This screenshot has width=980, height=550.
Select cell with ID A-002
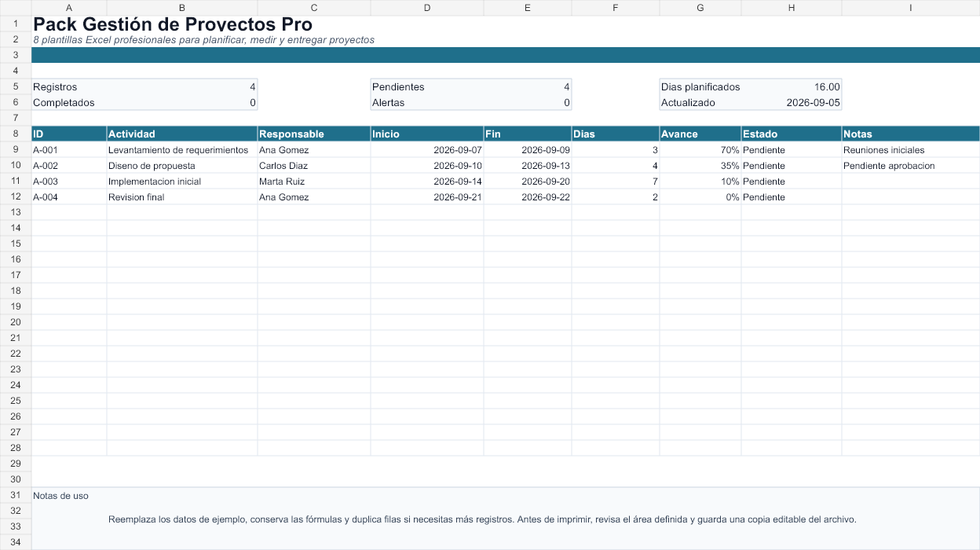[x=69, y=165]
